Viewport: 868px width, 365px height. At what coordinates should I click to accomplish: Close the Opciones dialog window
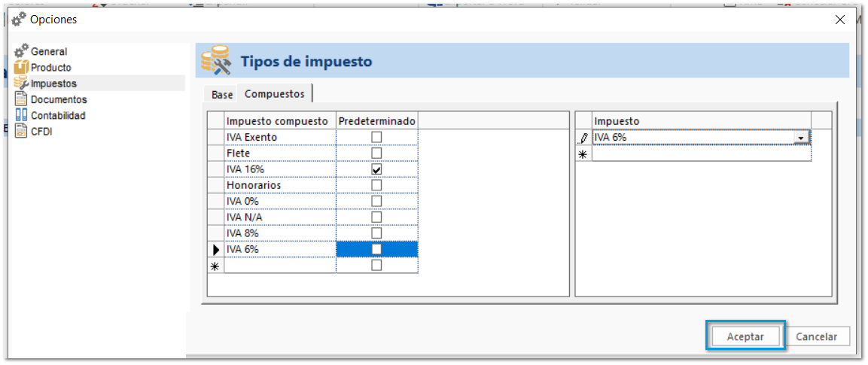(840, 20)
